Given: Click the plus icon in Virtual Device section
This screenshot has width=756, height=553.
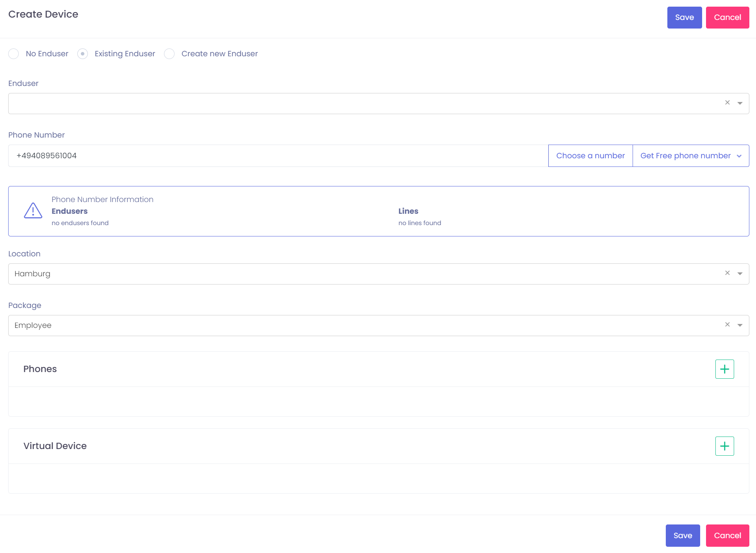Looking at the screenshot, I should pyautogui.click(x=724, y=446).
